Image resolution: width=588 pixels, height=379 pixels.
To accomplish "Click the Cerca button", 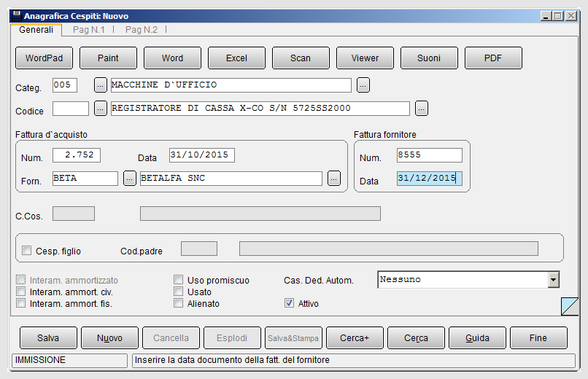I will 416,337.
